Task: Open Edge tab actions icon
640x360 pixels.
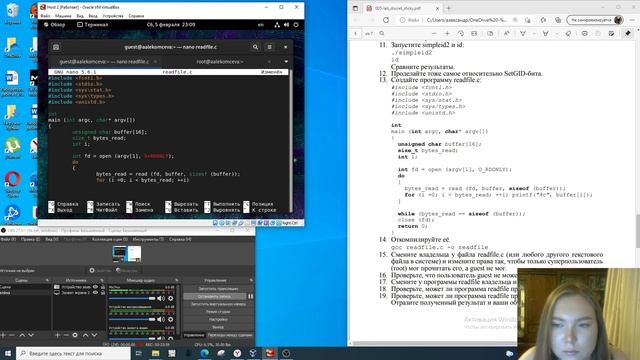Action: pyautogui.click(x=356, y=8)
